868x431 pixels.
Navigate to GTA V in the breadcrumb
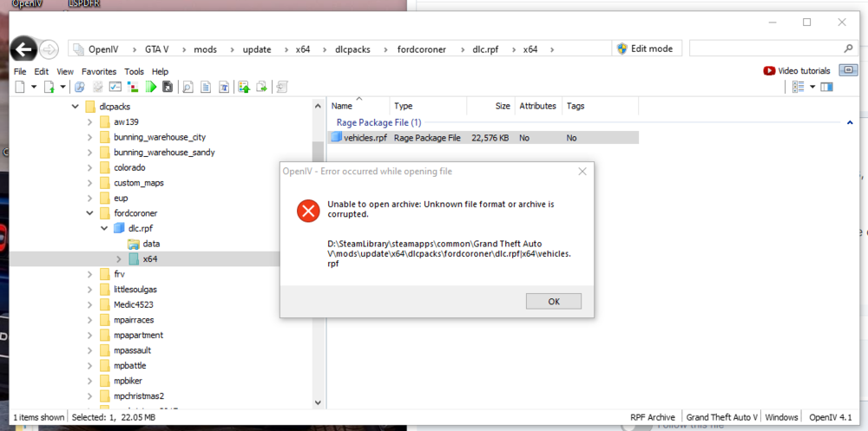click(x=157, y=49)
